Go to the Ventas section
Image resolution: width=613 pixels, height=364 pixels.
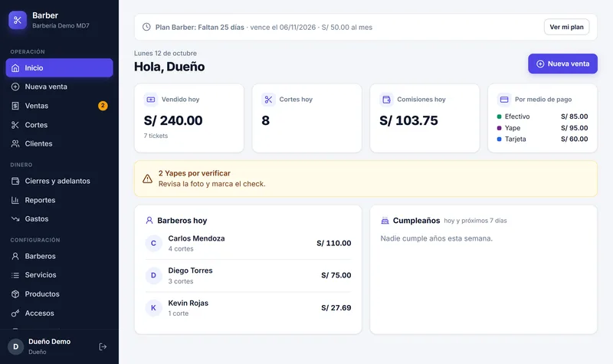point(60,106)
